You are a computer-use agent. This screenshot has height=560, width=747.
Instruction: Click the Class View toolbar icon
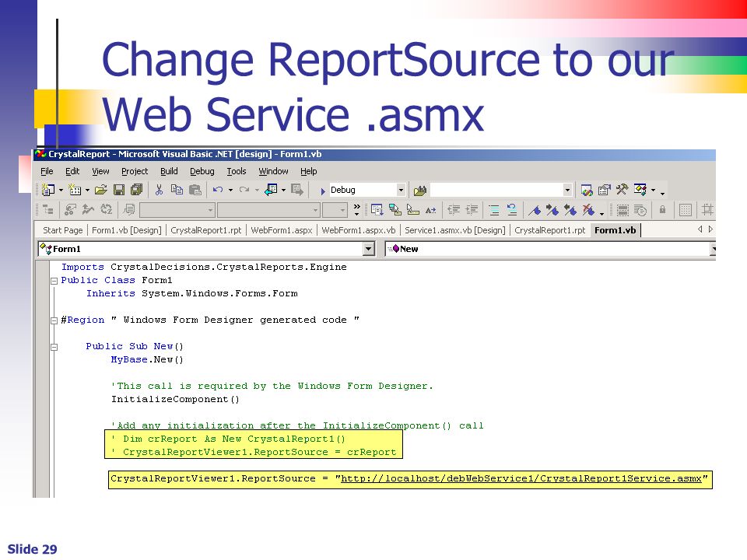pos(640,190)
